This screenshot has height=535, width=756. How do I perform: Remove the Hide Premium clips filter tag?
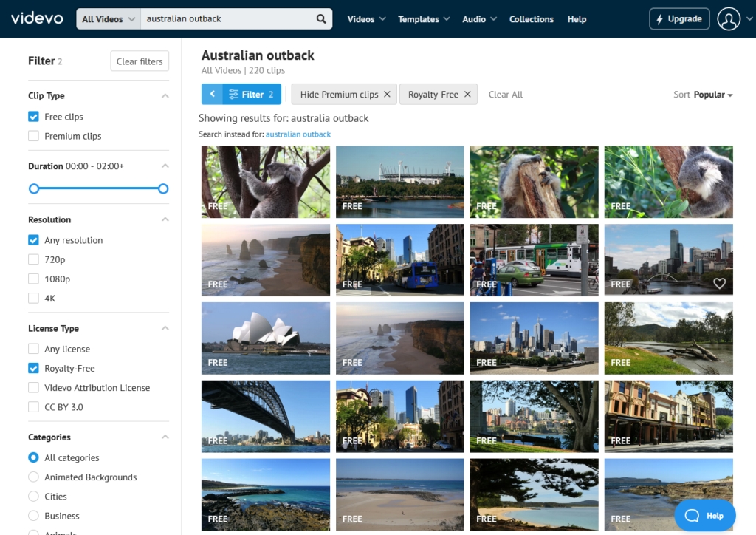[387, 95]
